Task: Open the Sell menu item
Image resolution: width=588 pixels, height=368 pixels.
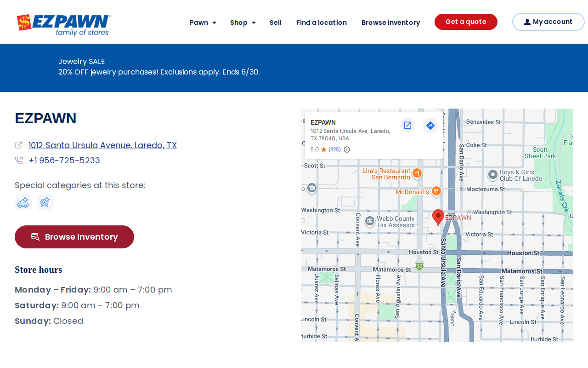Action: pyautogui.click(x=276, y=23)
